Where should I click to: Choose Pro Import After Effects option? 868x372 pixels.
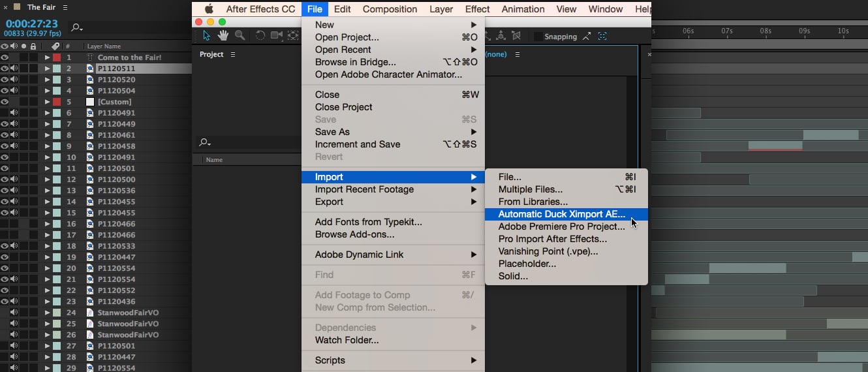point(566,239)
